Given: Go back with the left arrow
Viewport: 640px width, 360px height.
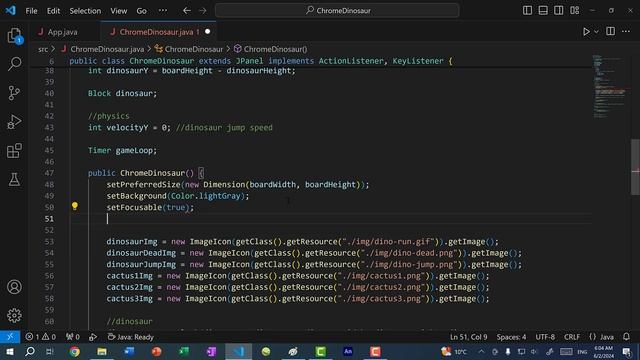Looking at the screenshot, I should pyautogui.click(x=187, y=11).
